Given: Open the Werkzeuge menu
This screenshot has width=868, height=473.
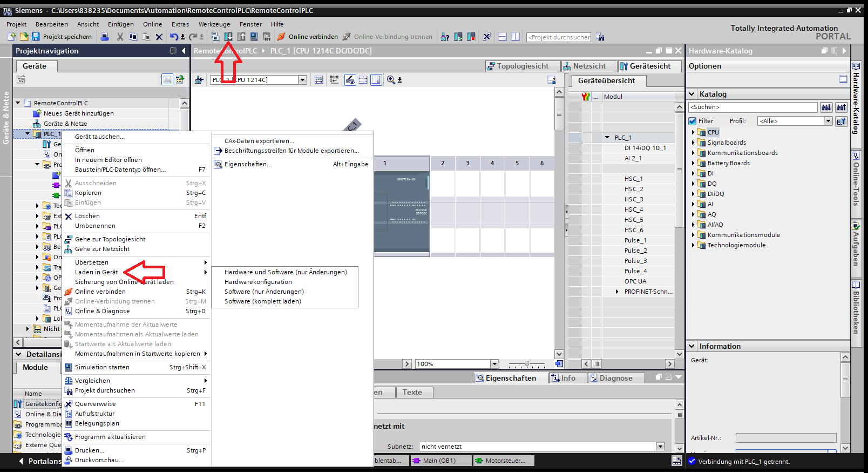Looking at the screenshot, I should point(214,24).
